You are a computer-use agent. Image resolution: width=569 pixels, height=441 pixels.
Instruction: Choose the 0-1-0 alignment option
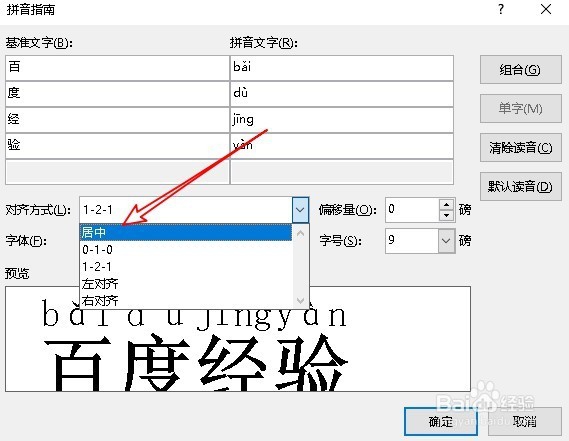185,250
